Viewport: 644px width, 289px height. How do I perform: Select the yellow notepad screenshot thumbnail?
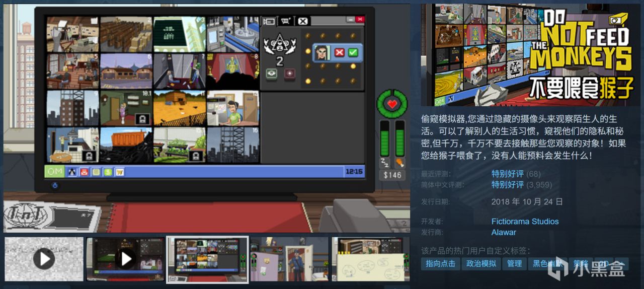click(371, 259)
